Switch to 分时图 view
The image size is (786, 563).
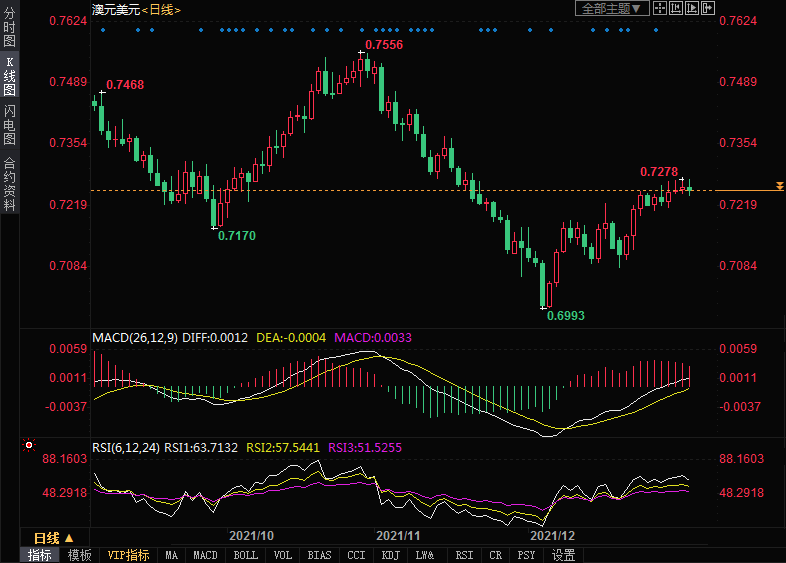pos(9,26)
